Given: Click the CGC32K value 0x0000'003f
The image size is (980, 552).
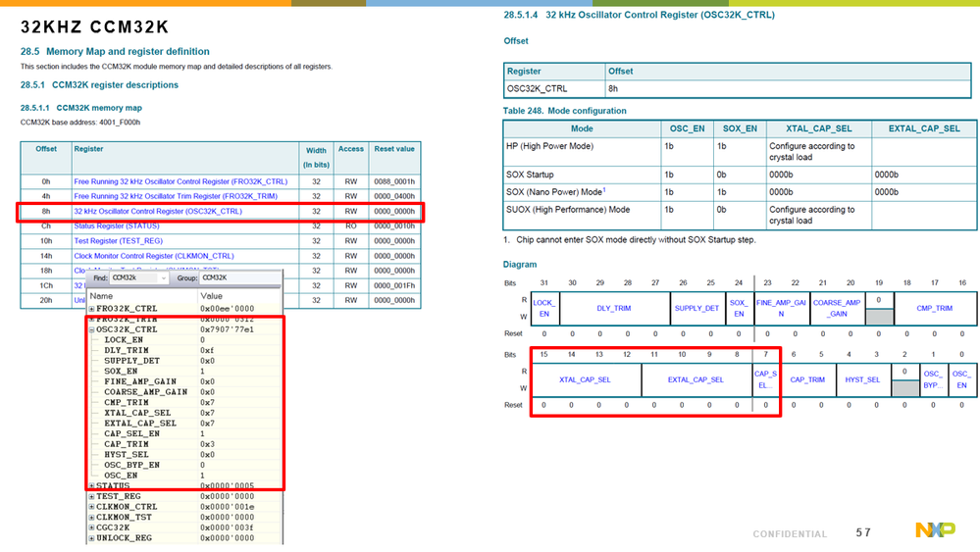Looking at the screenshot, I should tap(227, 527).
